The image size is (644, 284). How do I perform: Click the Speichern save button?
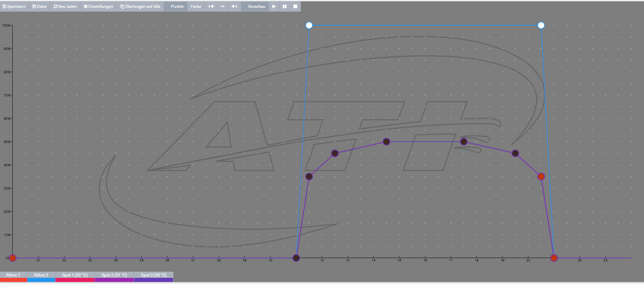(x=14, y=7)
